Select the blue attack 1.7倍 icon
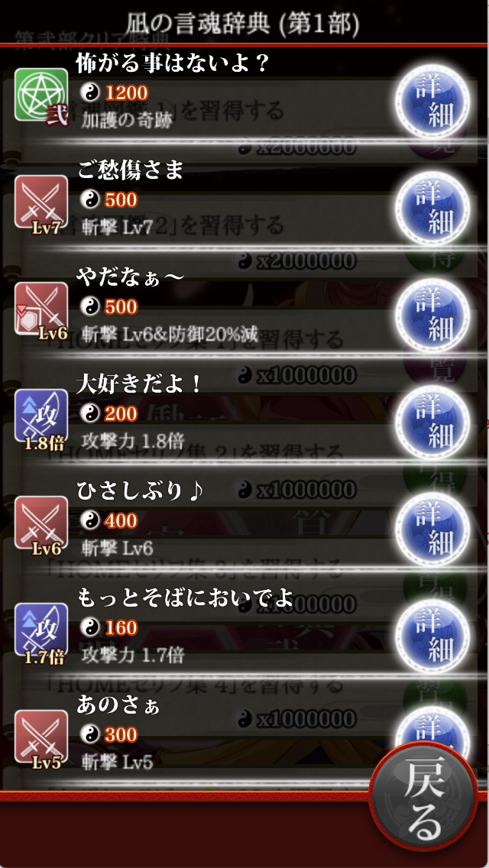The height and width of the screenshot is (868, 489). [41, 631]
